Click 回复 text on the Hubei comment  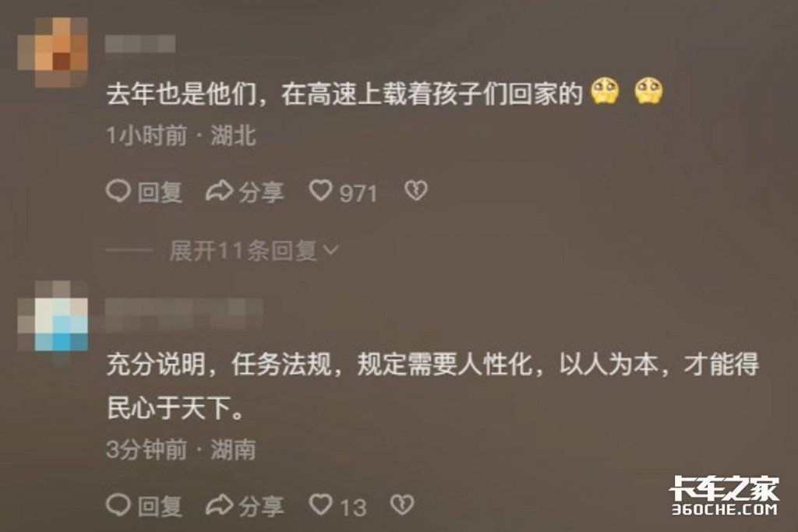coord(160,192)
